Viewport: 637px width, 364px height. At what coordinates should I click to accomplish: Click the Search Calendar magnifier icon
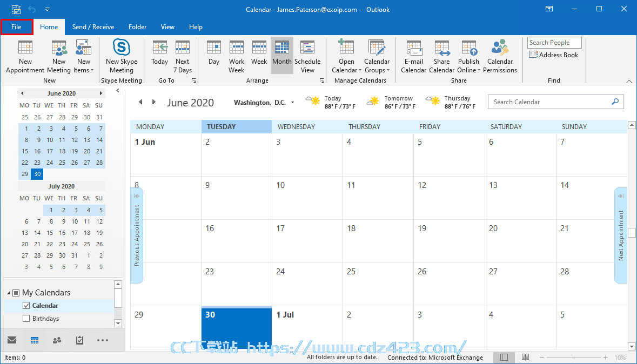(615, 102)
